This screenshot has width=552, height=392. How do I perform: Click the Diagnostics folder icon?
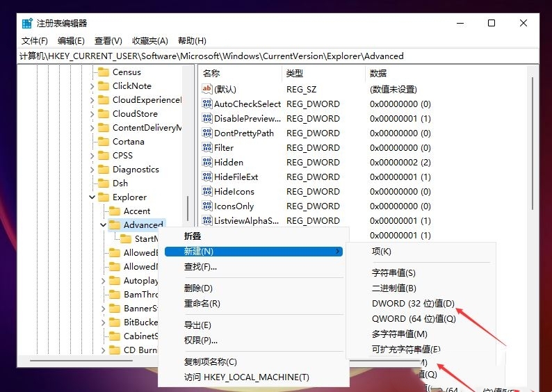104,170
